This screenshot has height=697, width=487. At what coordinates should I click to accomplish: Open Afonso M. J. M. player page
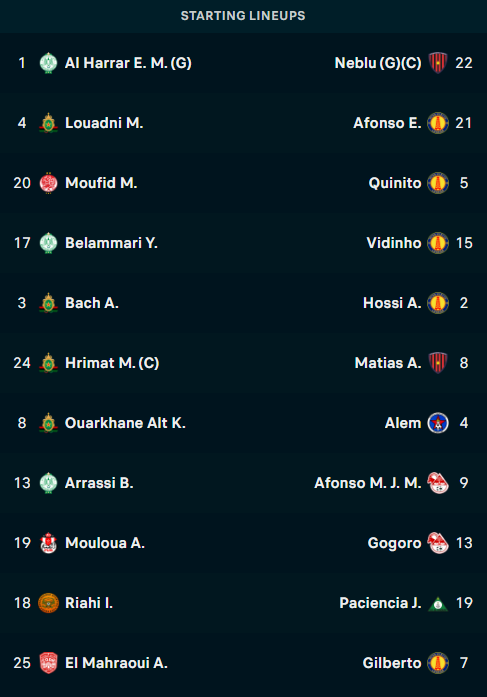tap(368, 483)
